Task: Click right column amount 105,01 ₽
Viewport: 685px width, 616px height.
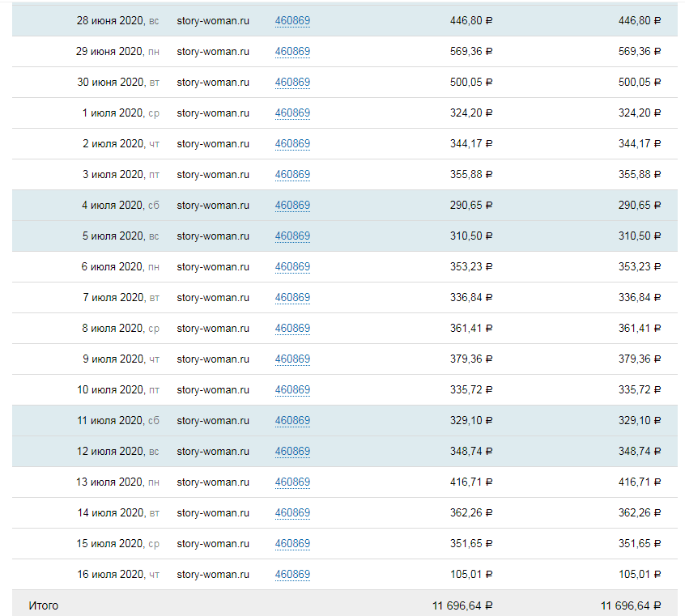Action: click(640, 575)
